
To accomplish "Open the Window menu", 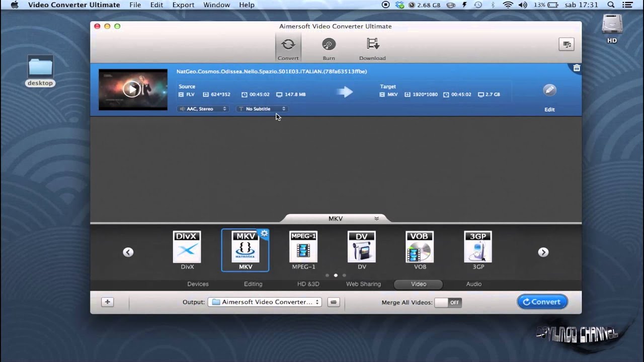I will (217, 5).
